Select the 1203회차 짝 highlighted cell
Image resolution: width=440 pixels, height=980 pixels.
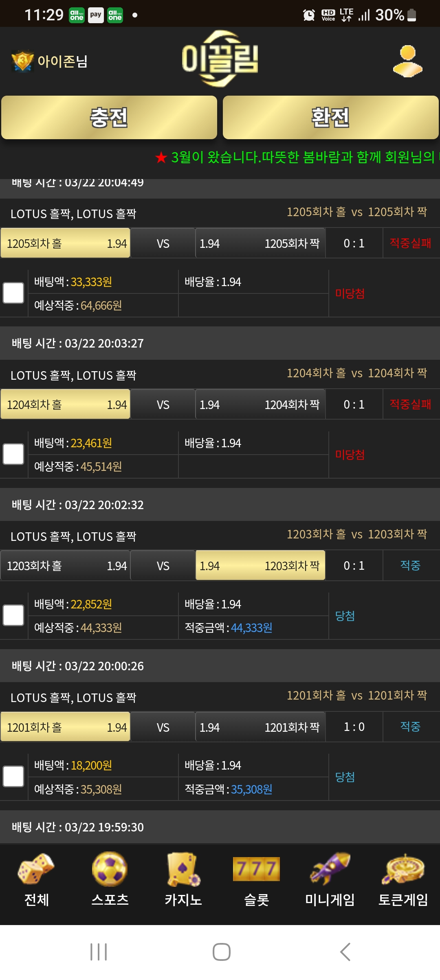(x=260, y=566)
